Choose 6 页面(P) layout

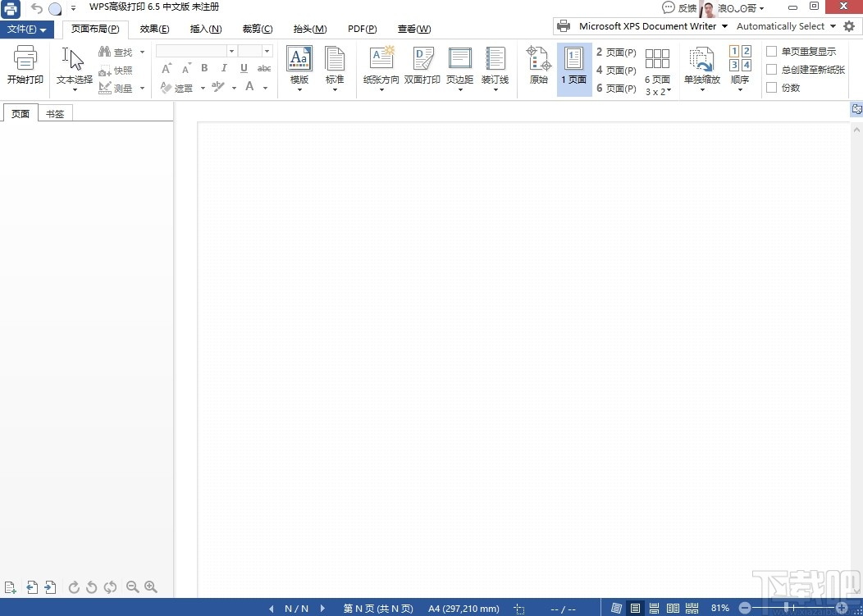pyautogui.click(x=616, y=88)
